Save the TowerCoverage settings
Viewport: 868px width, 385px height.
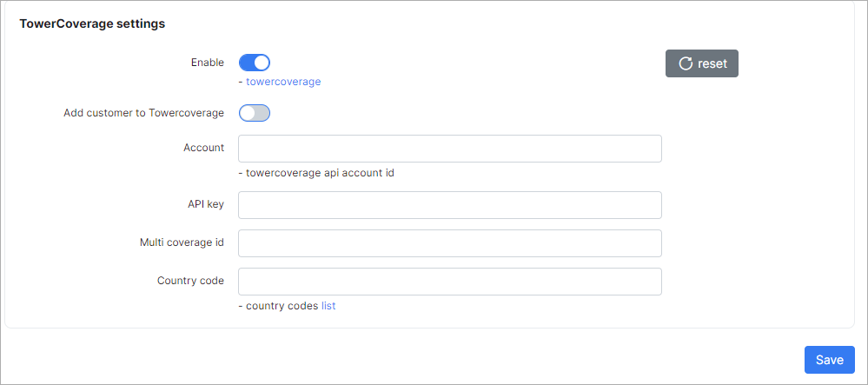(x=829, y=360)
